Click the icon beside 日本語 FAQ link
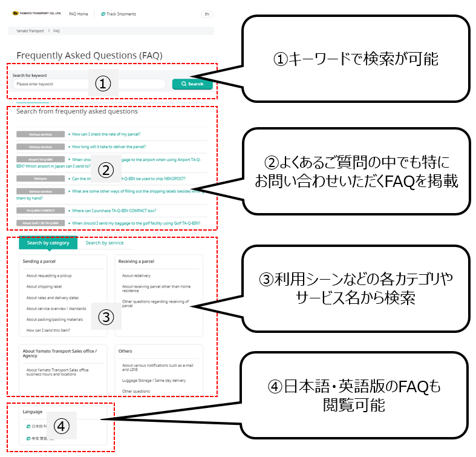 [x=28, y=427]
